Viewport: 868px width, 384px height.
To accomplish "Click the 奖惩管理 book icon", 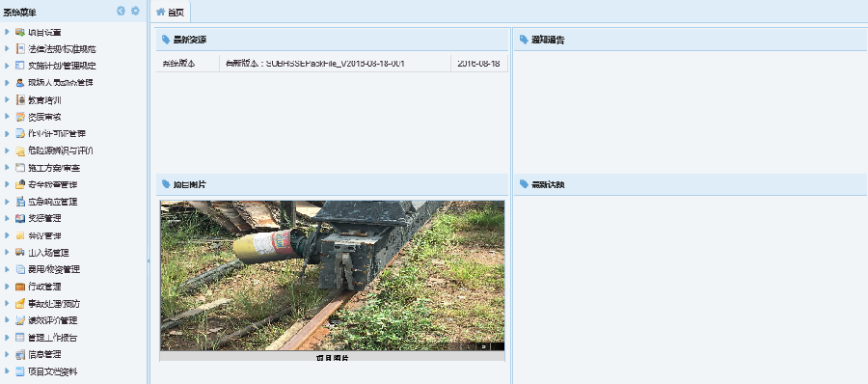I will pos(20,218).
